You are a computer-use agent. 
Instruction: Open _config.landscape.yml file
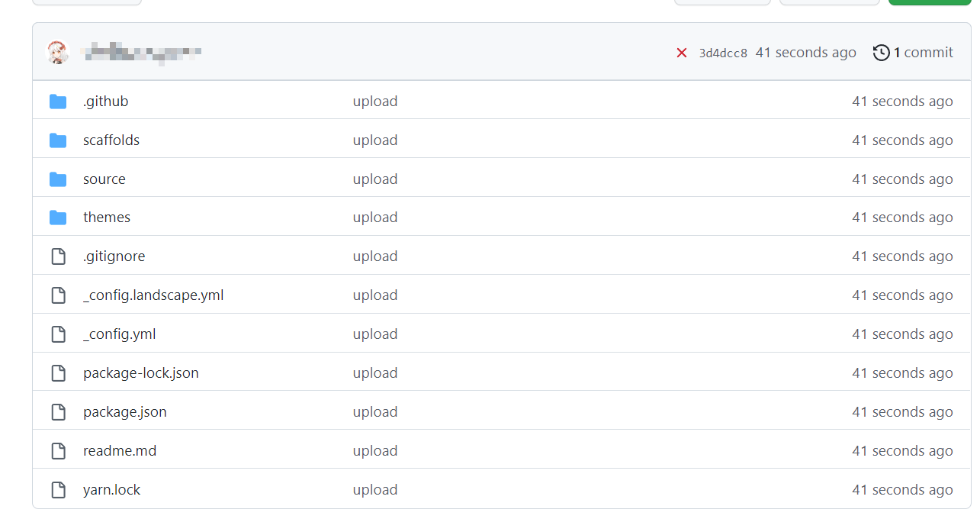point(153,295)
